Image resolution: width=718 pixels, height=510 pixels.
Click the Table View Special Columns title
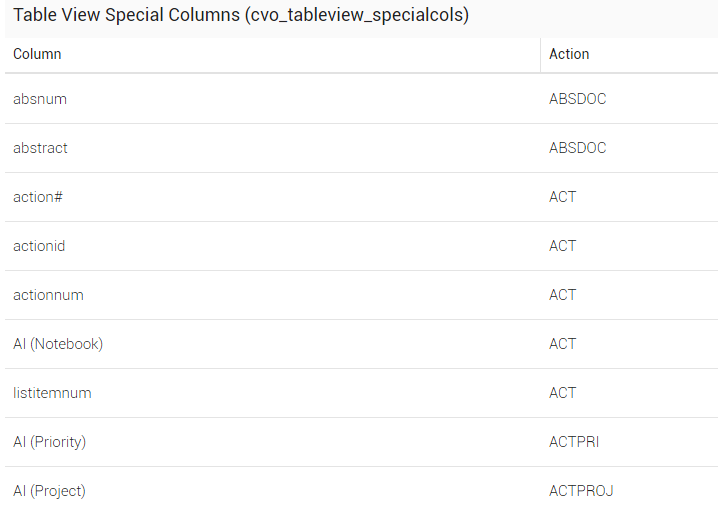click(241, 15)
